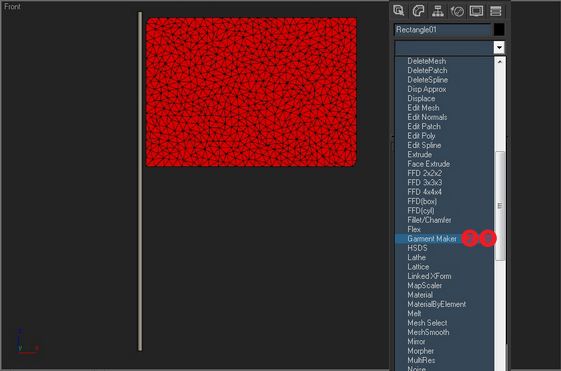Click the object color swatch beside Rectangle01
561x371 pixels.
click(x=499, y=30)
